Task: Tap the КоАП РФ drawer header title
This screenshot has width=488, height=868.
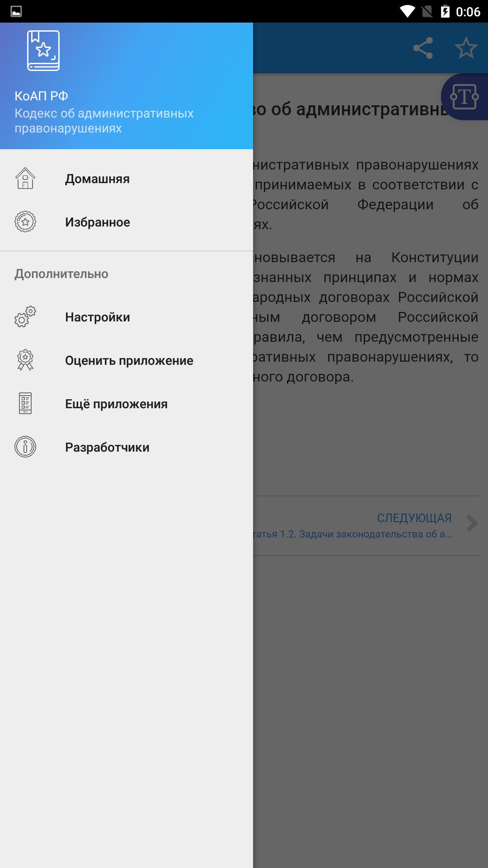Action: [41, 96]
